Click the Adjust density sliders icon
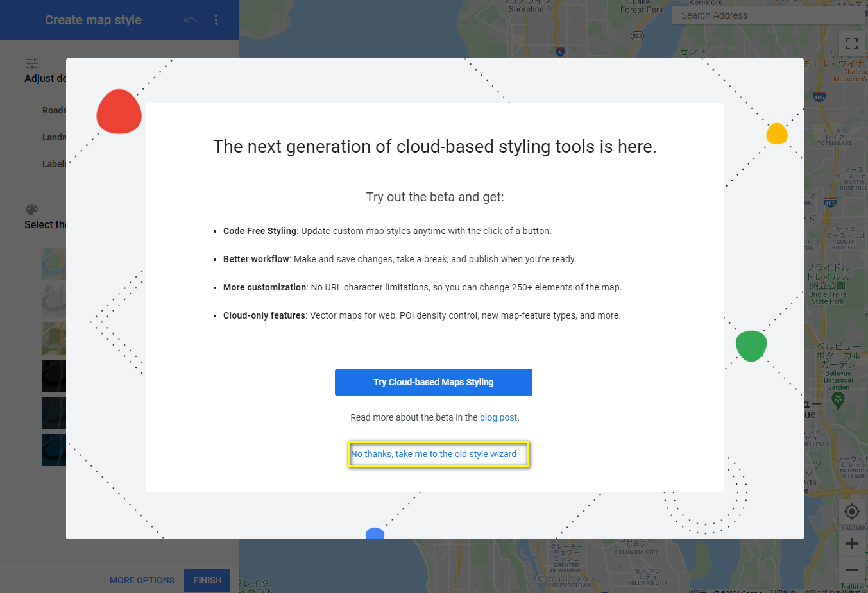Screen dimensions: 868x593 31,63
